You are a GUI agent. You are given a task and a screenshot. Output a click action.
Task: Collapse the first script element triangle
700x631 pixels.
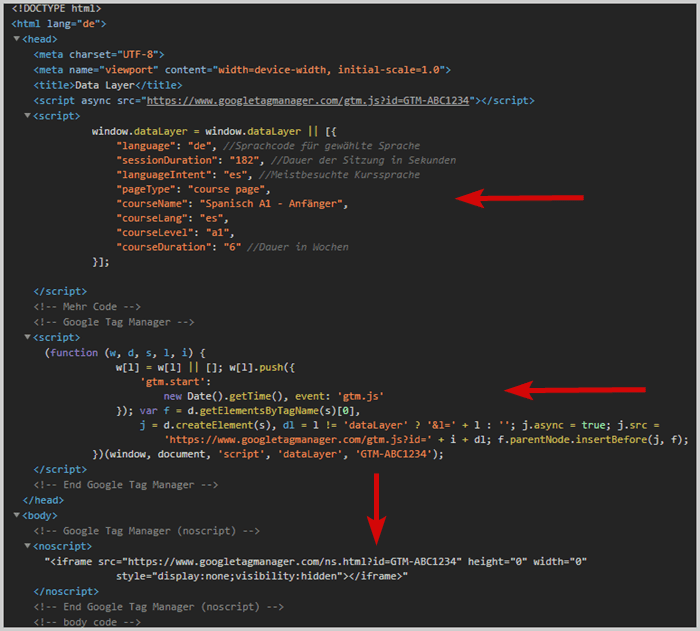(x=27, y=116)
